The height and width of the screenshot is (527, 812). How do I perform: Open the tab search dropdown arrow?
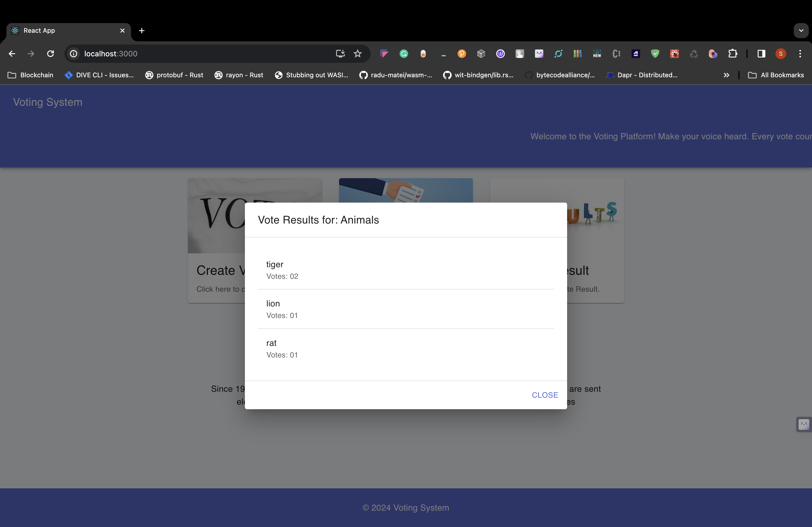click(801, 31)
